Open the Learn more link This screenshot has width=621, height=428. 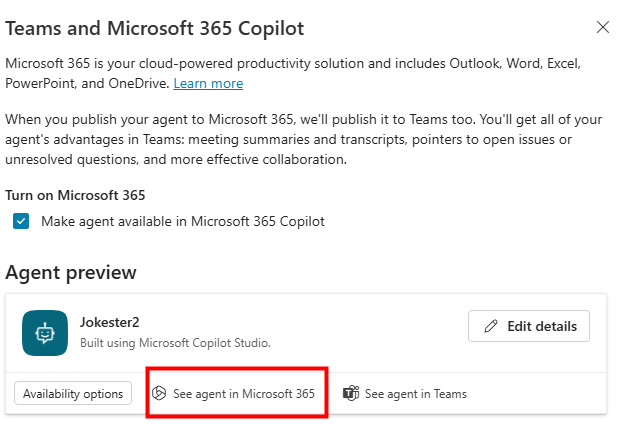208,83
